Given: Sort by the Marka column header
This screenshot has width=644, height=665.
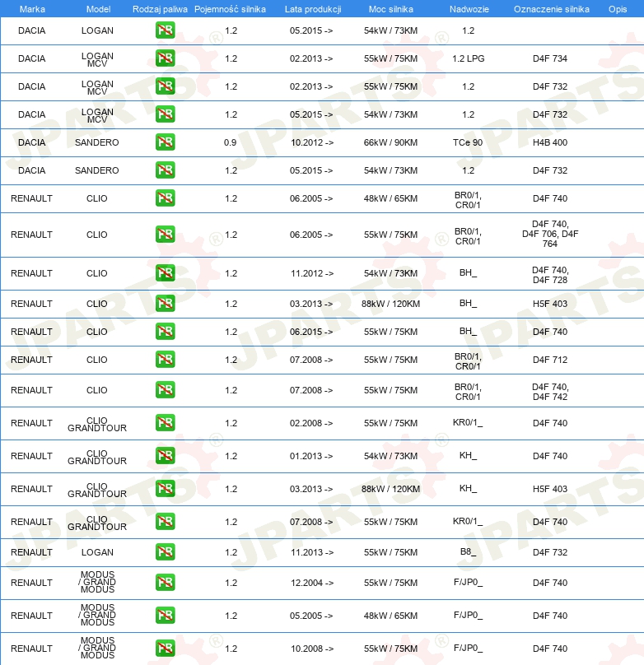Looking at the screenshot, I should click(32, 9).
